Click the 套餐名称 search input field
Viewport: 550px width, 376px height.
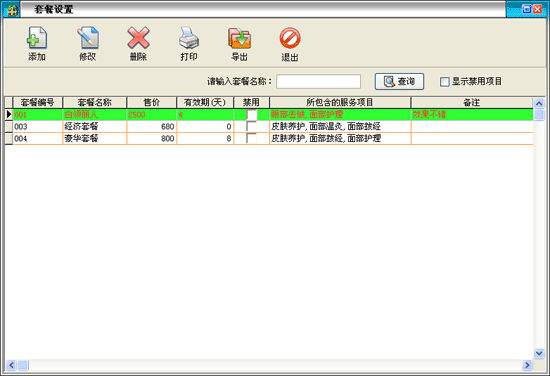[x=318, y=81]
